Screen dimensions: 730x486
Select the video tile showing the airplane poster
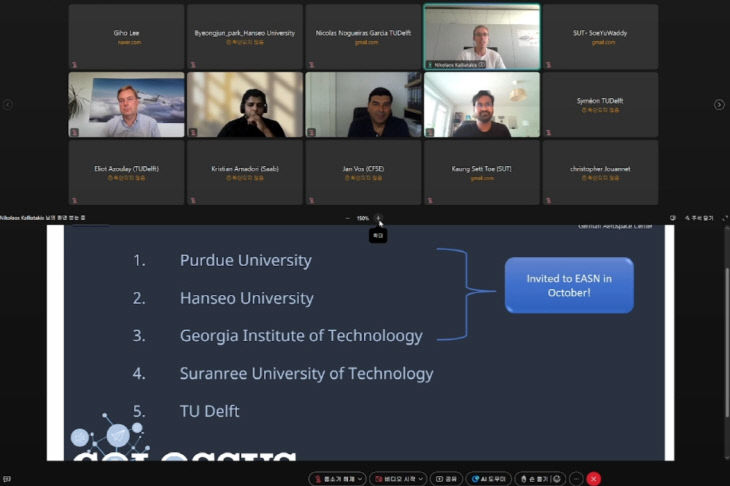click(126, 105)
